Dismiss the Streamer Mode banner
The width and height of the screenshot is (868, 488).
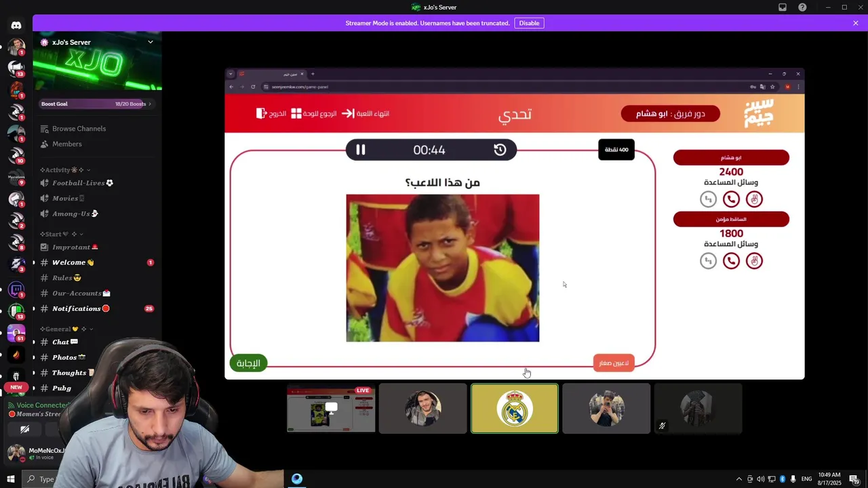point(856,23)
